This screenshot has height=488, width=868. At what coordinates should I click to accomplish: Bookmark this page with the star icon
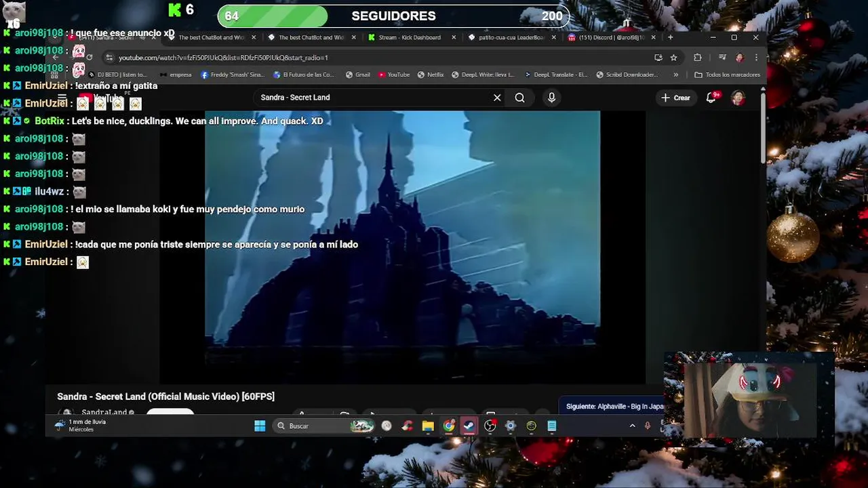pos(673,58)
